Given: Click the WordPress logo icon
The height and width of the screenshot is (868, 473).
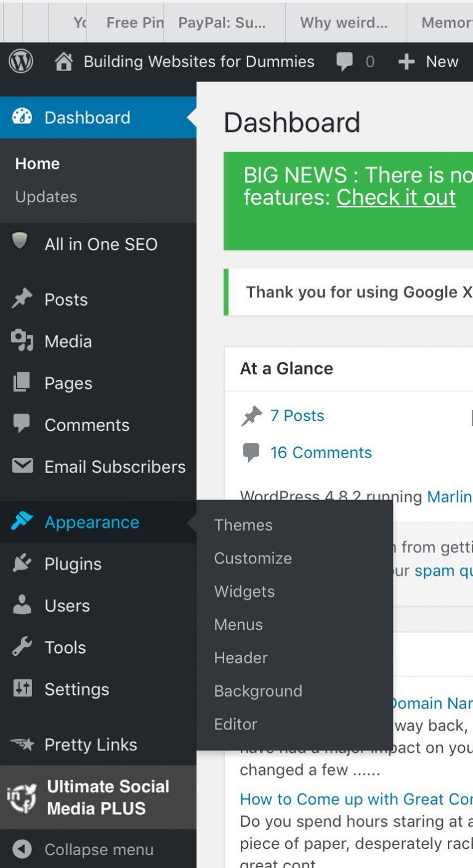Looking at the screenshot, I should click(21, 62).
